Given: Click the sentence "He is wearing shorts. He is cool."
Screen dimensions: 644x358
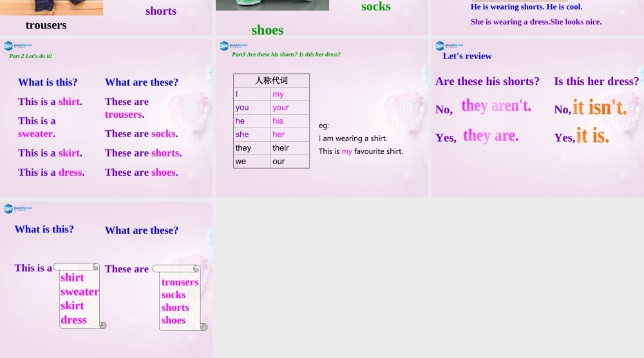Looking at the screenshot, I should tap(526, 6).
